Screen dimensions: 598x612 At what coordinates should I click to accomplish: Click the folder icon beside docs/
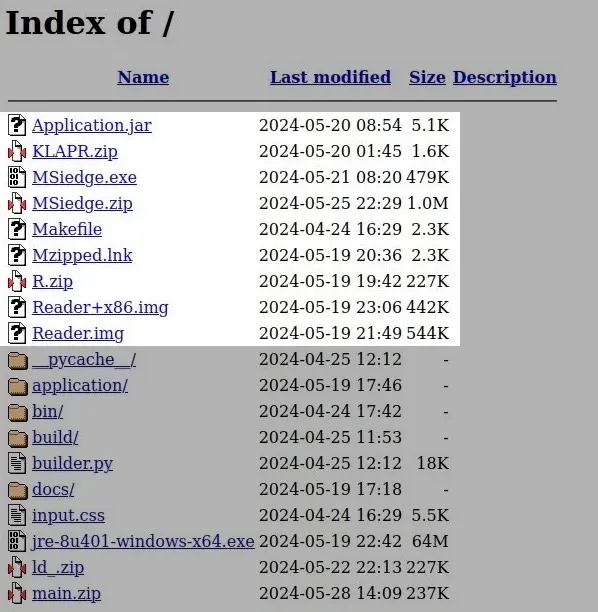(18, 490)
